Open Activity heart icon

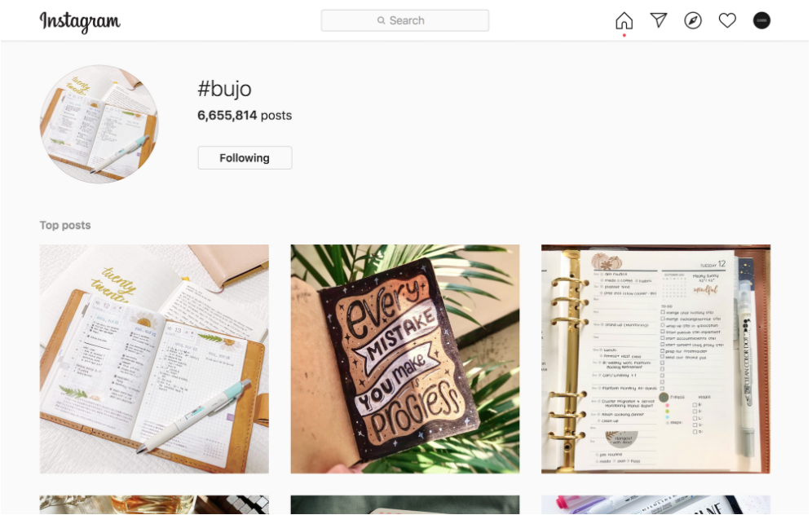click(727, 20)
